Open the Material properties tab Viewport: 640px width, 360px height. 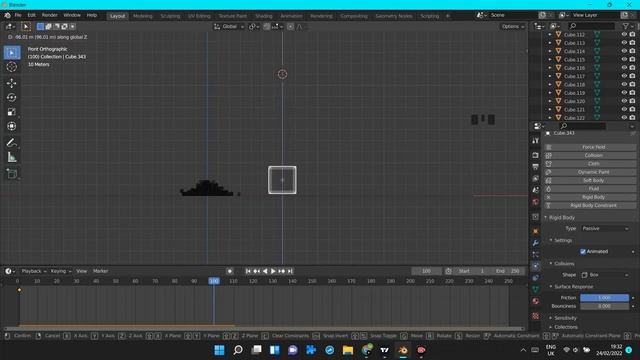coord(536,301)
